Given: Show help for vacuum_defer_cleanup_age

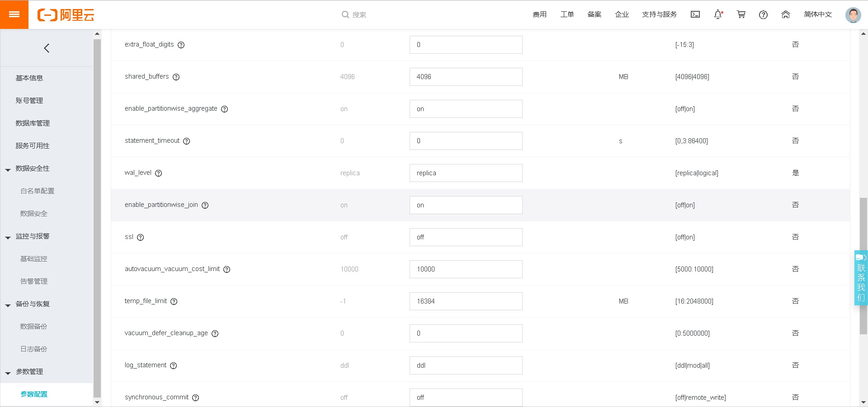Looking at the screenshot, I should pyautogui.click(x=215, y=333).
